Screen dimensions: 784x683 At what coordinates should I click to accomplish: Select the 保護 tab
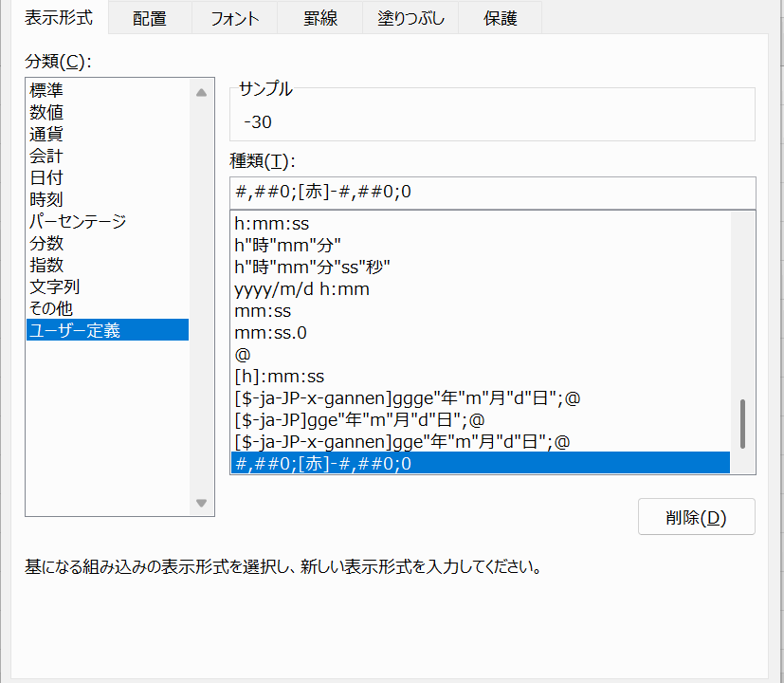pos(500,18)
